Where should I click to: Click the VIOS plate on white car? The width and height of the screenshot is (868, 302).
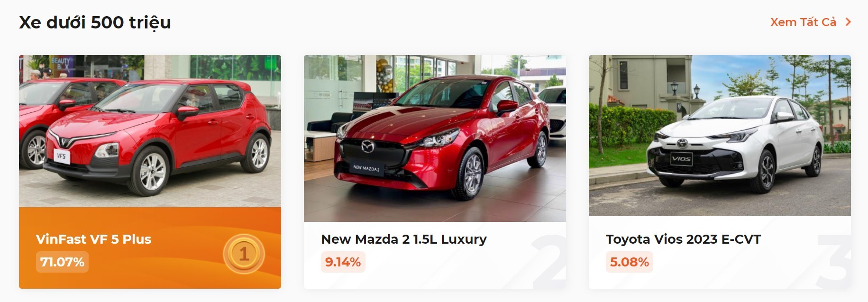[681, 159]
